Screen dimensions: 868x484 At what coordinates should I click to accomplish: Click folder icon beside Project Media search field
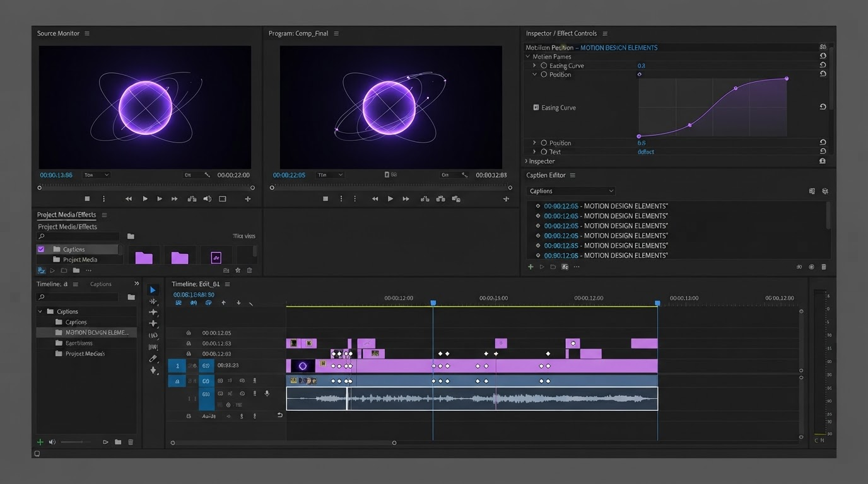click(131, 236)
